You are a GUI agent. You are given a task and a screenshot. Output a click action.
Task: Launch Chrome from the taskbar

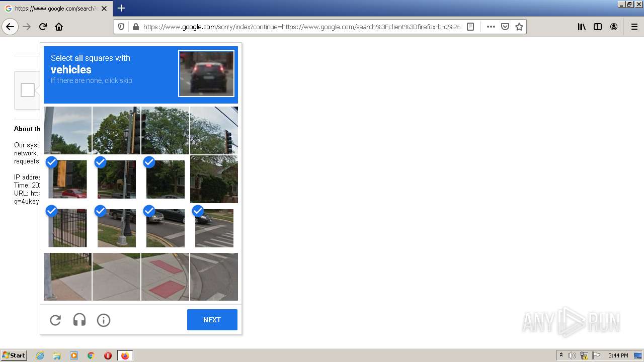pyautogui.click(x=91, y=355)
